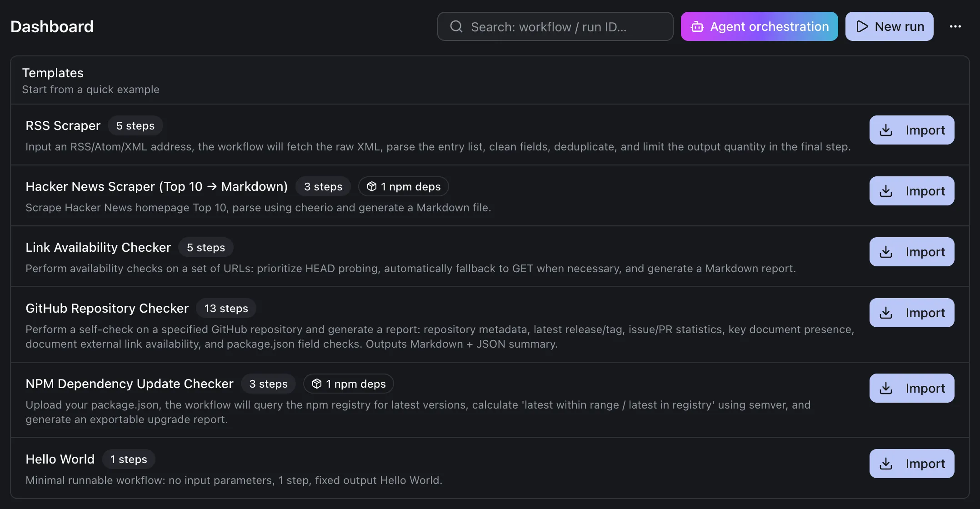Image resolution: width=980 pixels, height=509 pixels.
Task: Open Agent orchestration
Action: click(759, 26)
